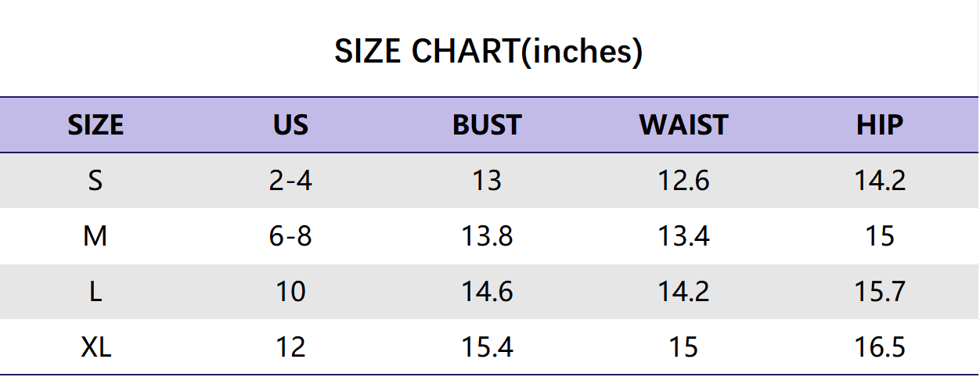Select the waist value 13.4
This screenshot has height=377, width=980.
point(683,236)
